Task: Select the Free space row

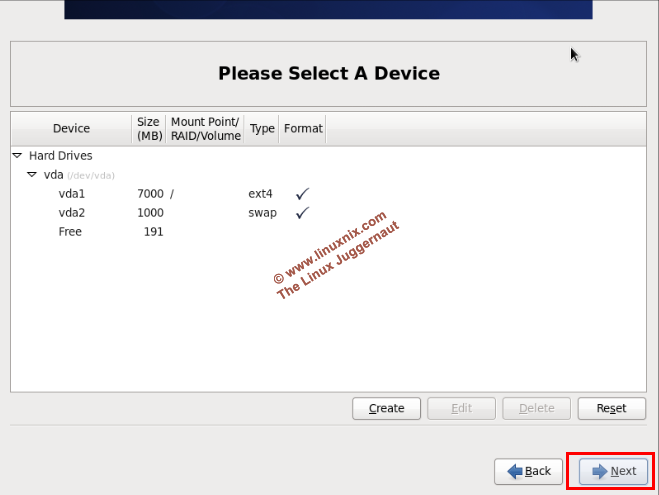Action: [x=70, y=232]
